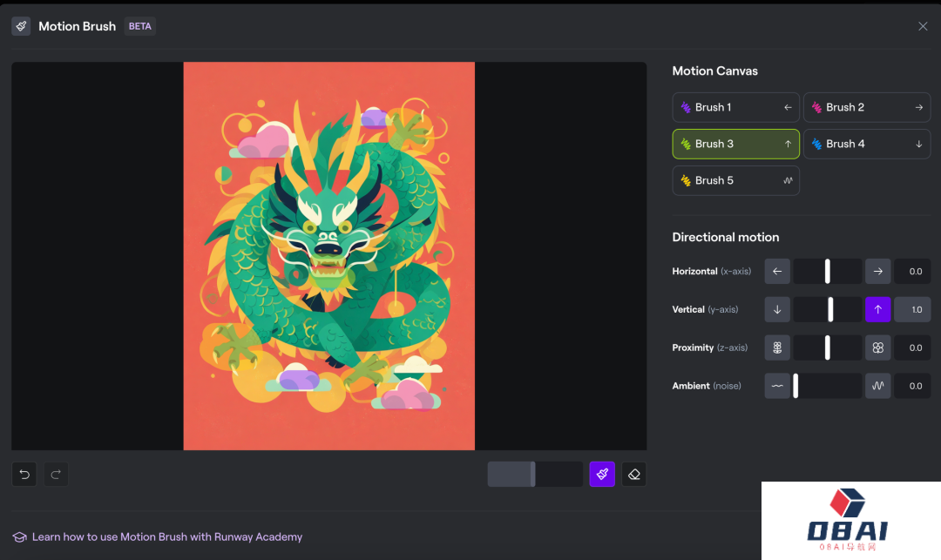Viewport: 941px width, 560px height.
Task: Click the right arrow on Brush 2
Action: (x=919, y=107)
